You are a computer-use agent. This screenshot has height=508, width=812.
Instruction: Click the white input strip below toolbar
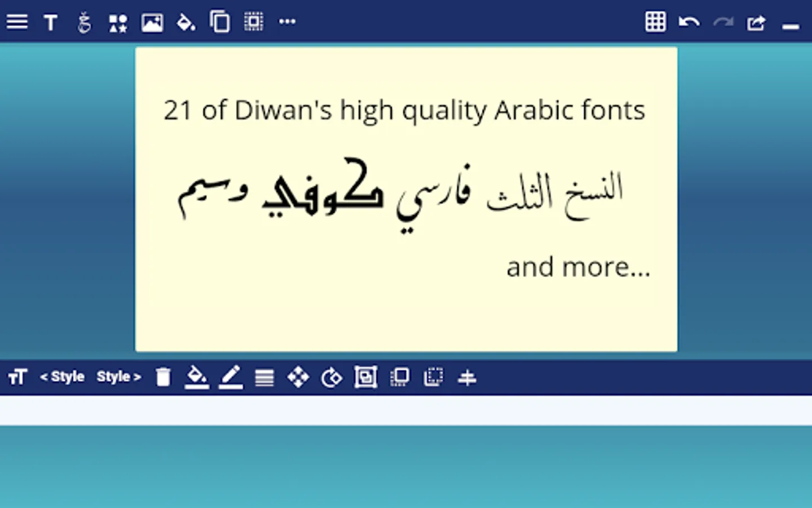[406, 410]
